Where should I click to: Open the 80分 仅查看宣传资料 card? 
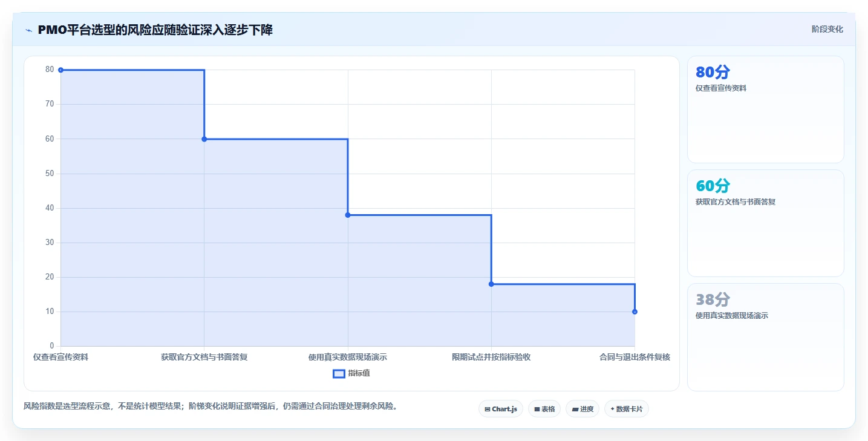765,109
